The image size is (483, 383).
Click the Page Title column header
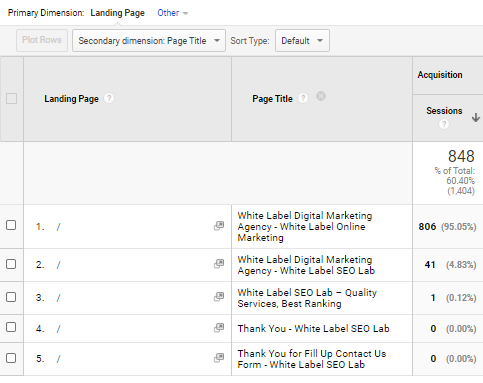(x=272, y=99)
